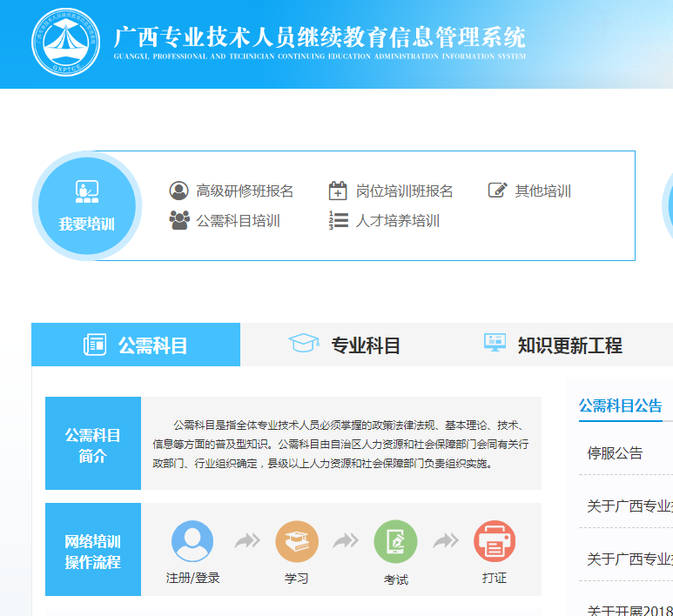Screen dimensions: 673x616
Task: Click the 学习 step label
Action: click(x=297, y=579)
